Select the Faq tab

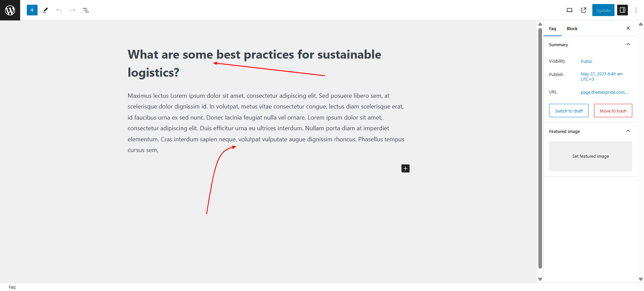(x=552, y=28)
